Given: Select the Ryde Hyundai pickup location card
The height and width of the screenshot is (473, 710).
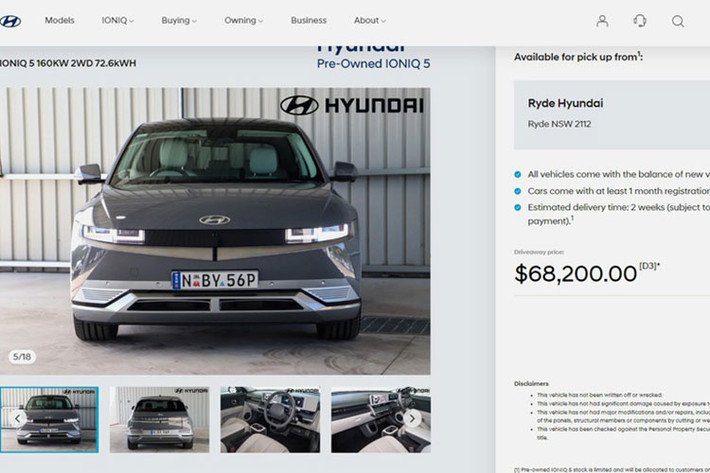Looking at the screenshot, I should click(612, 115).
